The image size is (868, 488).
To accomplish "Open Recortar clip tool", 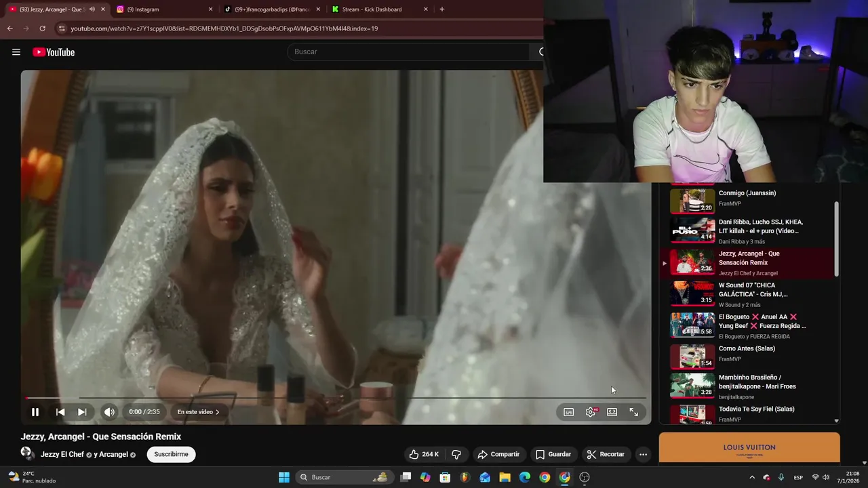I will [x=606, y=454].
